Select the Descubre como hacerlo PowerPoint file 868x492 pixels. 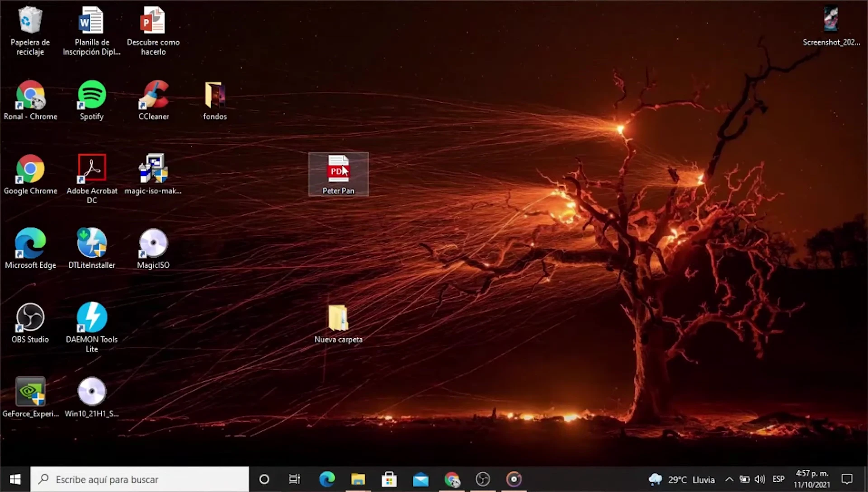[x=153, y=31]
